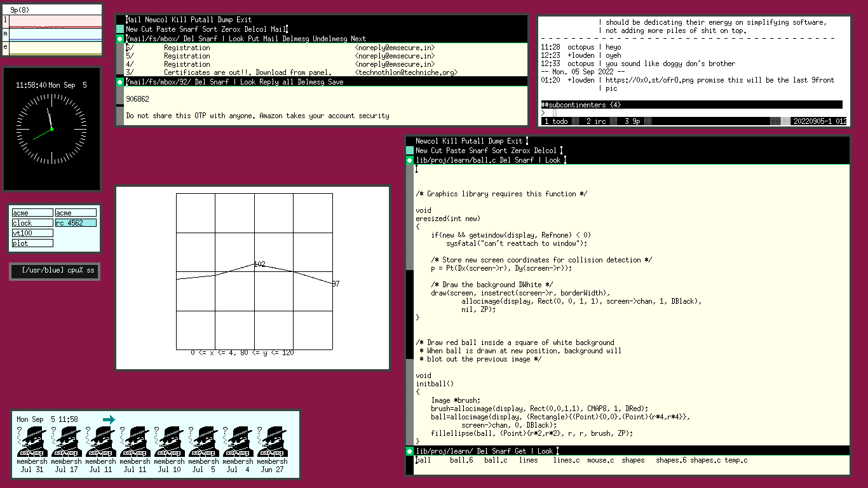This screenshot has height=488, width=868.
Task: Switch to the 'rc 4562' window entry
Action: tap(76, 223)
